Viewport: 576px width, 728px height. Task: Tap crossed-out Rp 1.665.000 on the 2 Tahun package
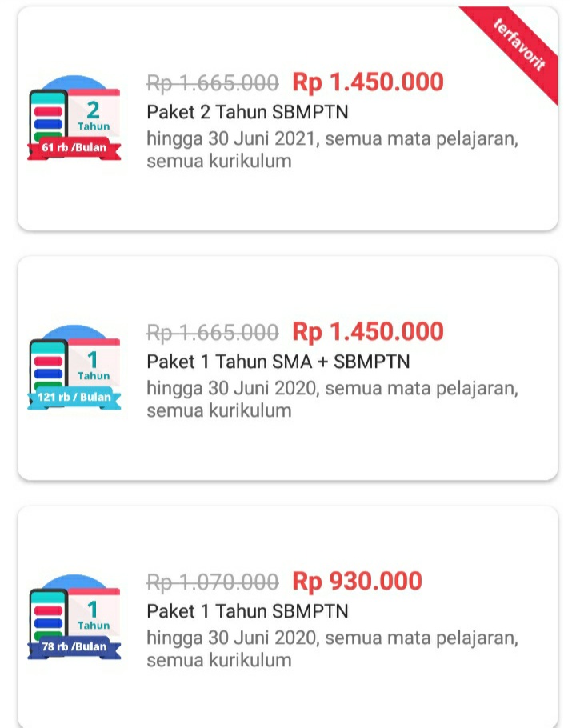pos(212,82)
